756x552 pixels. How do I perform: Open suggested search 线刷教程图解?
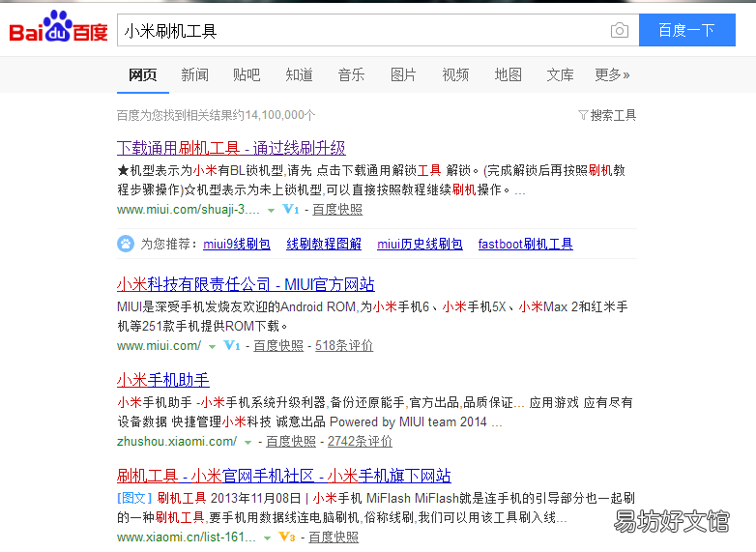[x=324, y=244]
